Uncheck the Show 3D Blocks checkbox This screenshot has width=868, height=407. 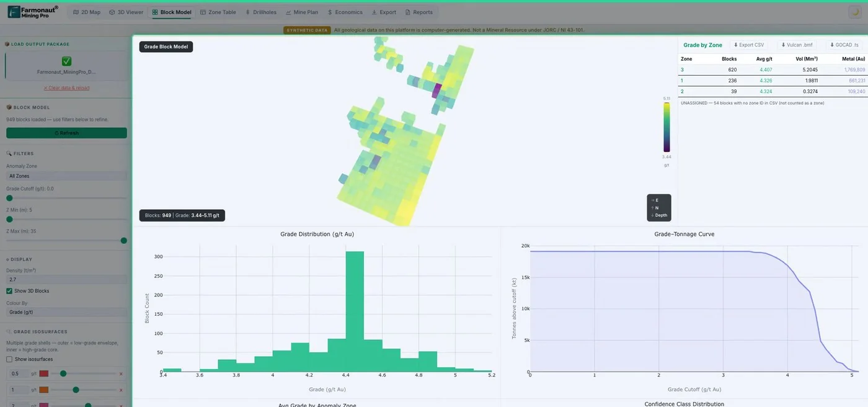tap(9, 291)
